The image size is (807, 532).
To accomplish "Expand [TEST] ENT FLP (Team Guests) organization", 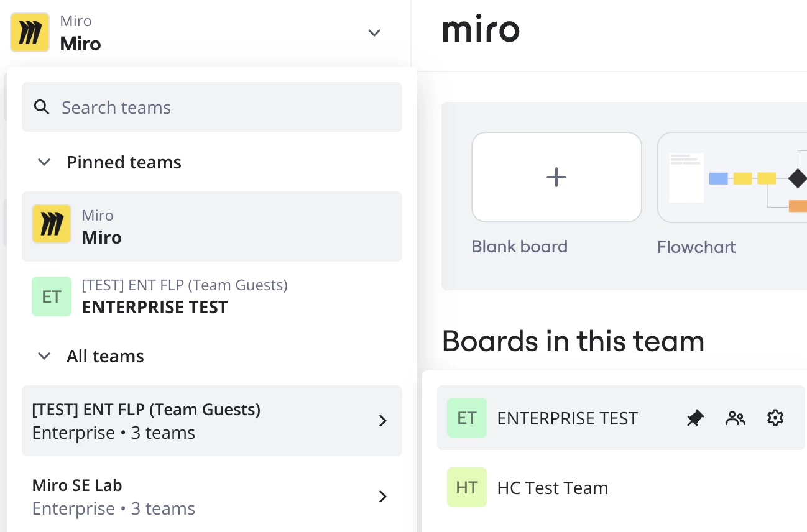I will pyautogui.click(x=383, y=421).
